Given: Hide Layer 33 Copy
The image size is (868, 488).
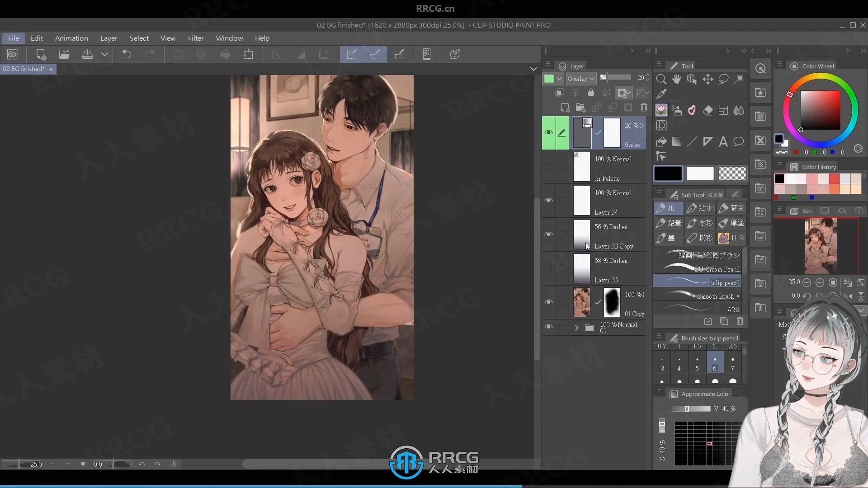Looking at the screenshot, I should (x=548, y=234).
